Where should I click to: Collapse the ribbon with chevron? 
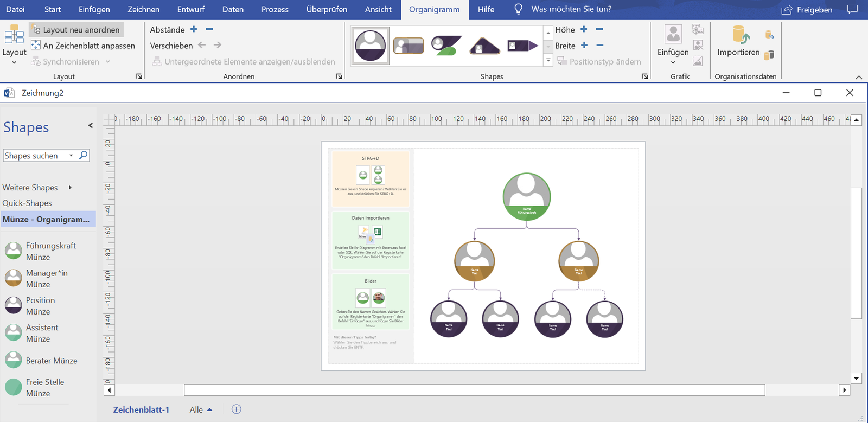pos(859,77)
